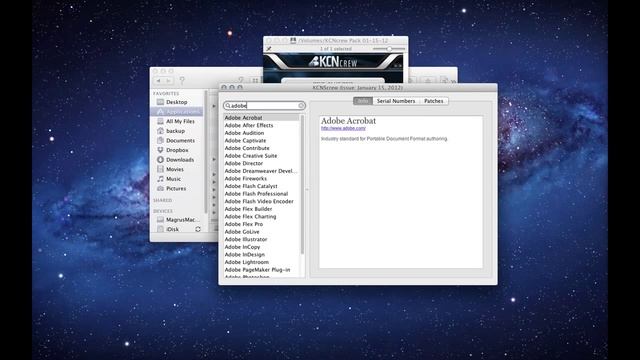
Task: Open the backup home folder icon
Action: point(160,131)
